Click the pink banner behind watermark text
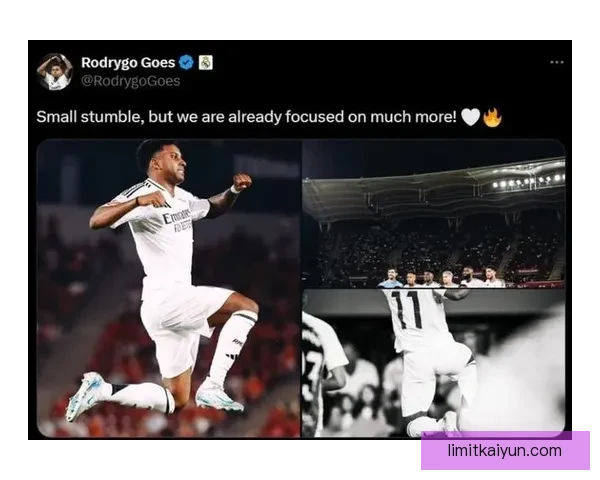600x480 pixels. tap(505, 451)
